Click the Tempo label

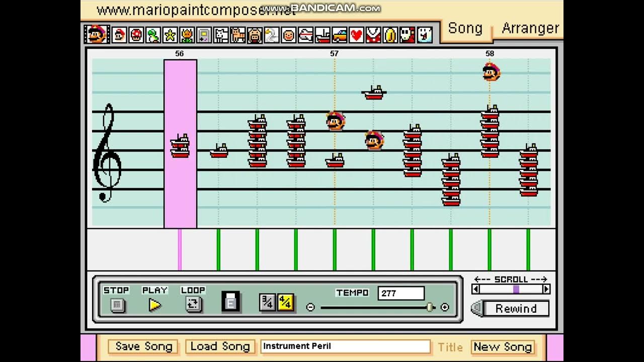[352, 293]
